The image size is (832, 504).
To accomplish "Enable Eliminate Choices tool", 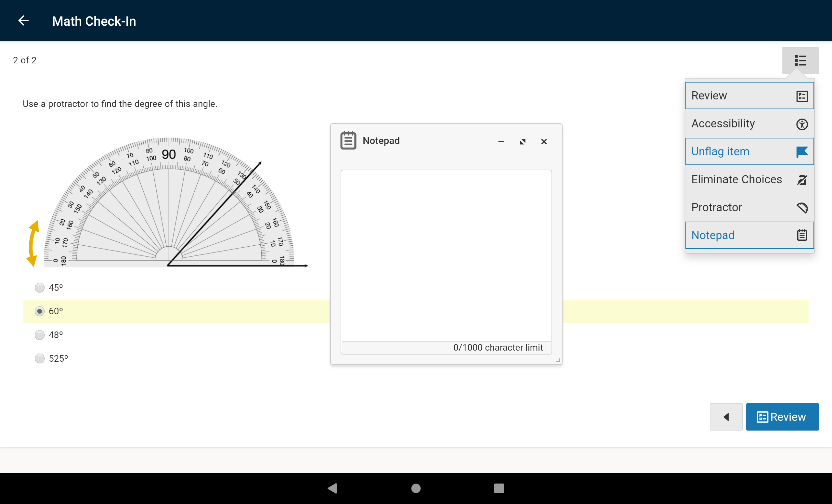I will [x=749, y=180].
